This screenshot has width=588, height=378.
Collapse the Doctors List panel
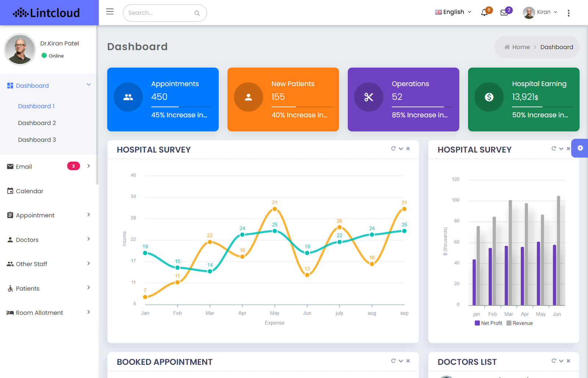click(x=561, y=361)
